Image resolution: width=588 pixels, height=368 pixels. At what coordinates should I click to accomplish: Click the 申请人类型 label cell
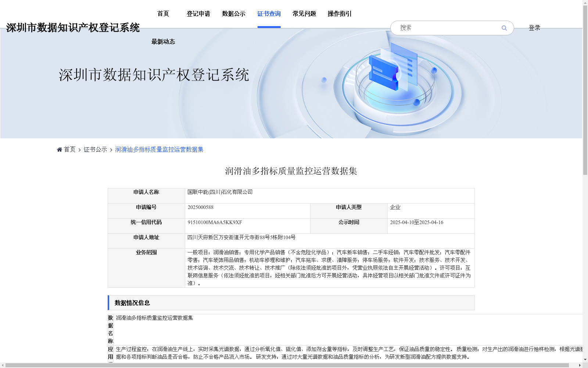pos(349,211)
